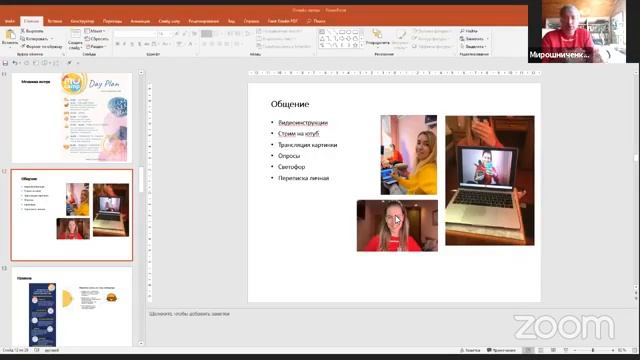
Task: Open the slide Layout (Макет) dropdown
Action: tap(95, 31)
